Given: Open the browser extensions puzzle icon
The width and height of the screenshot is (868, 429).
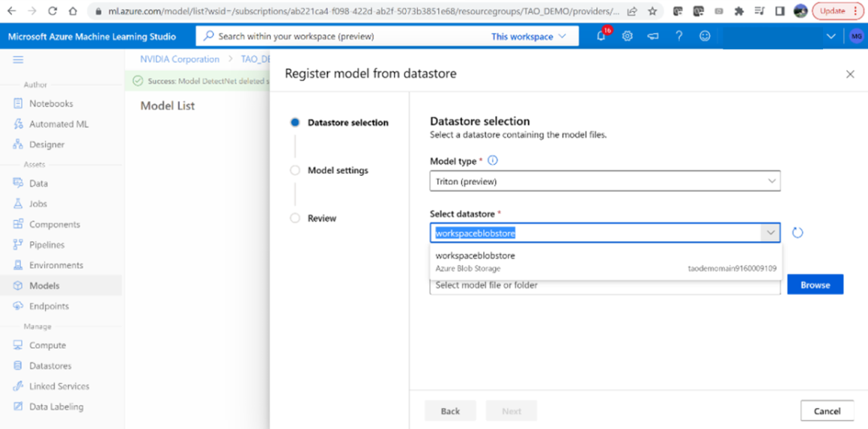Looking at the screenshot, I should 739,10.
